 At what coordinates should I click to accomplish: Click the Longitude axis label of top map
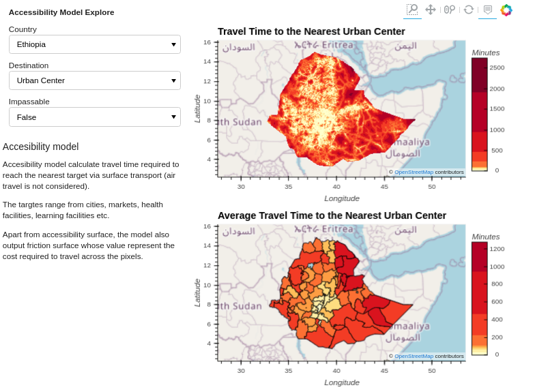(x=342, y=198)
